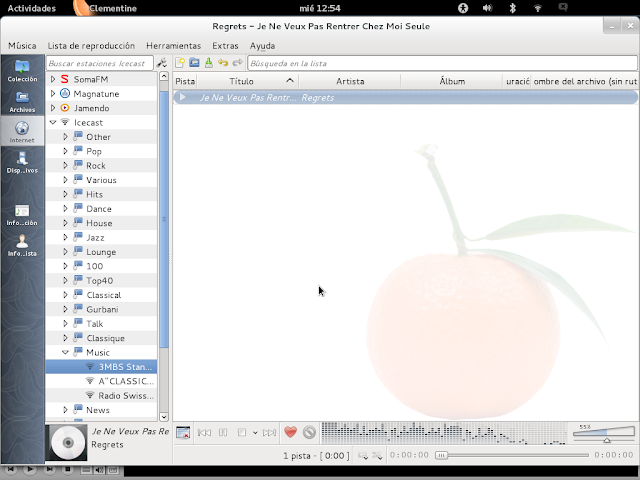This screenshot has height=480, width=640.
Task: Click the wrench settings icon beside Icecast search
Action: click(x=162, y=63)
